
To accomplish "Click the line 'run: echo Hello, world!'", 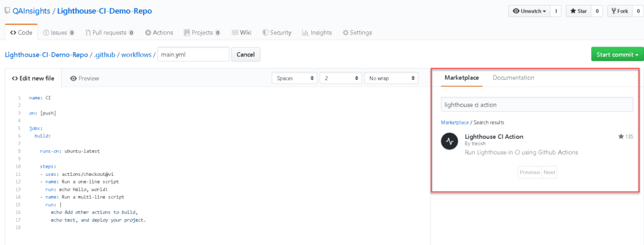I will coord(76,189).
